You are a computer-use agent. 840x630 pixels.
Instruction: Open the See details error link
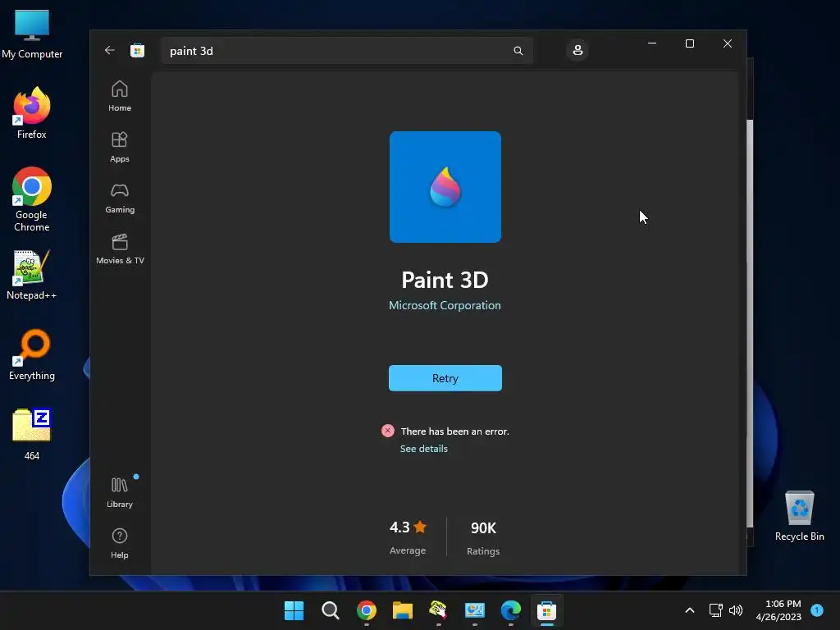click(424, 449)
